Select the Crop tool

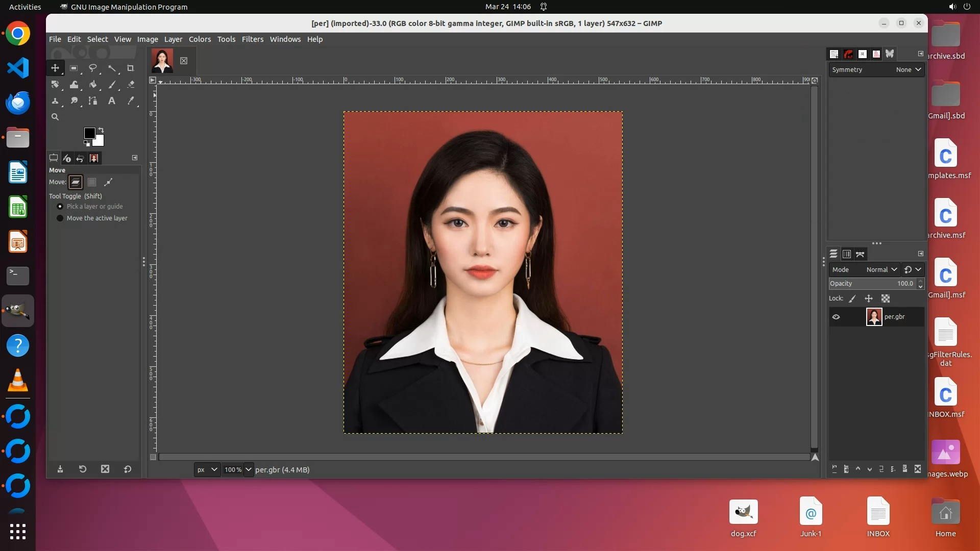pos(130,68)
